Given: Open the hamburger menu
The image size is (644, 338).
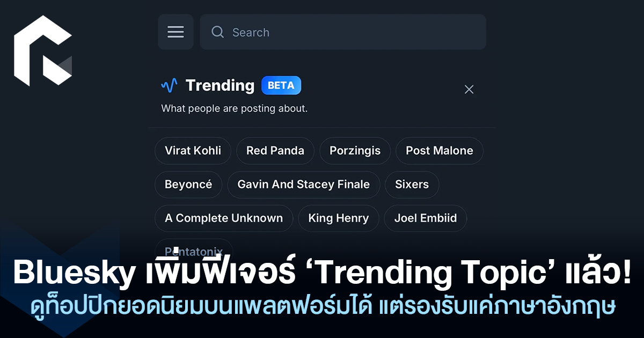Looking at the screenshot, I should tap(175, 32).
